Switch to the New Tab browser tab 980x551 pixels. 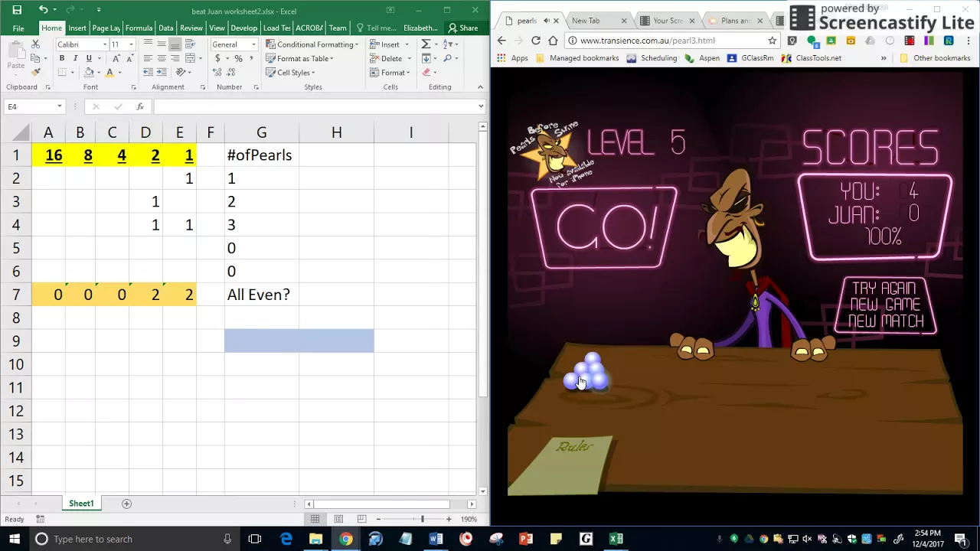(x=596, y=21)
